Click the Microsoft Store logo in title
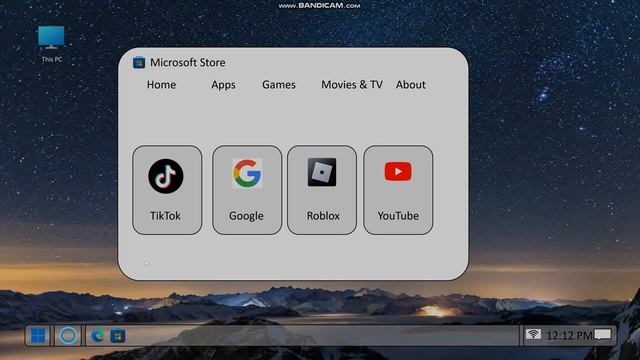Viewport: 640px width, 360px height. (139, 62)
